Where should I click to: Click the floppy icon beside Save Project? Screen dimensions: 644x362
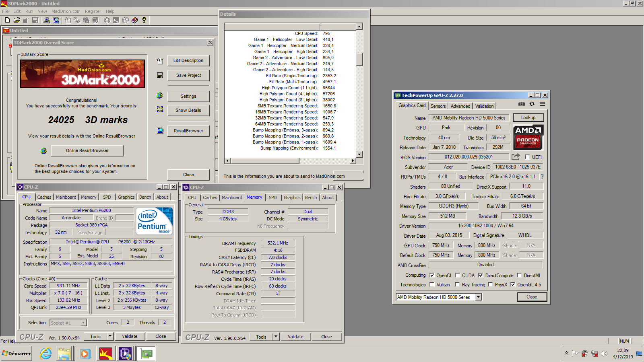pyautogui.click(x=160, y=75)
